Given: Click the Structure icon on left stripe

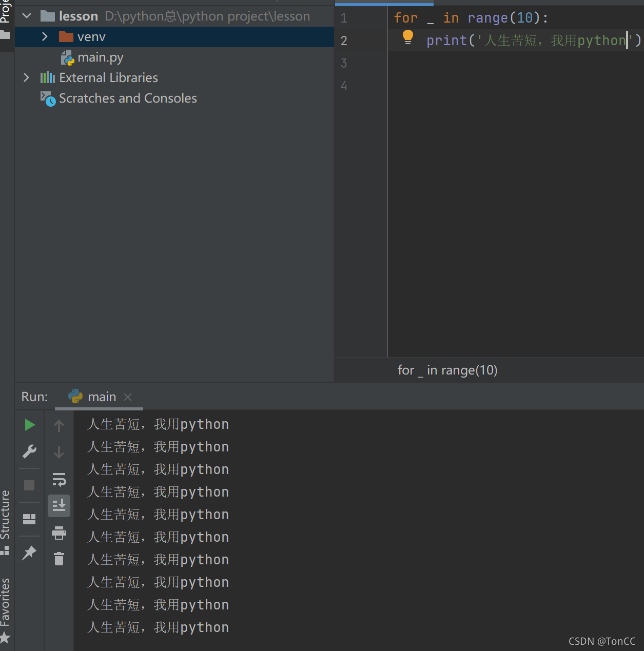Looking at the screenshot, I should 5,550.
